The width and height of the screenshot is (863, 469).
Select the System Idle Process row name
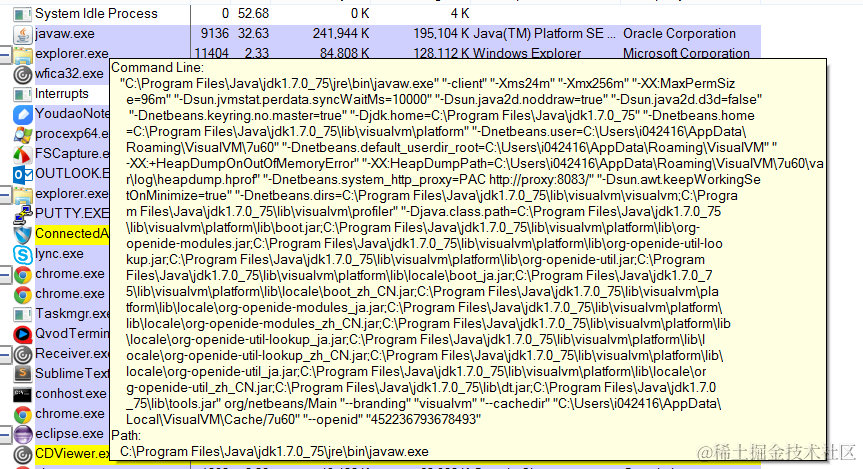click(x=96, y=14)
